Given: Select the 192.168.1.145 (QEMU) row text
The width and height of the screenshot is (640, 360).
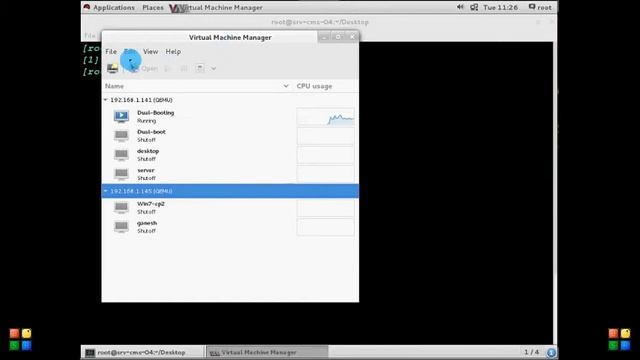Looking at the screenshot, I should click(x=141, y=191).
